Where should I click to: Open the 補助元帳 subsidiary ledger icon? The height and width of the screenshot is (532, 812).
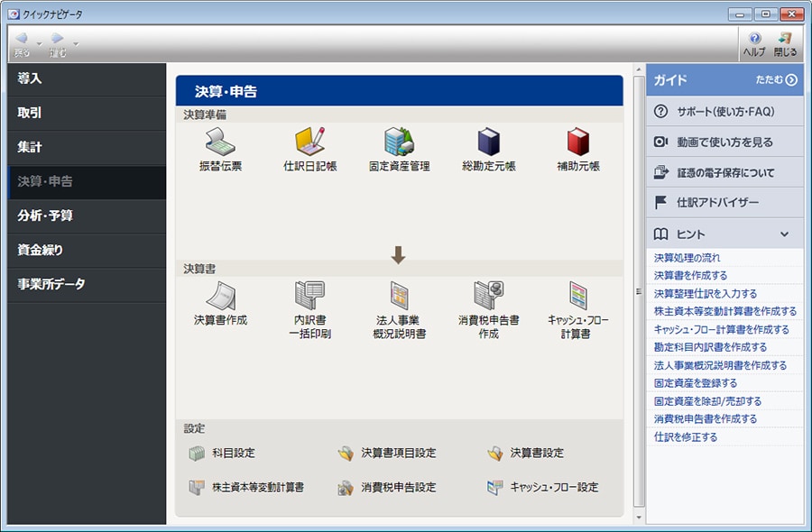(577, 144)
